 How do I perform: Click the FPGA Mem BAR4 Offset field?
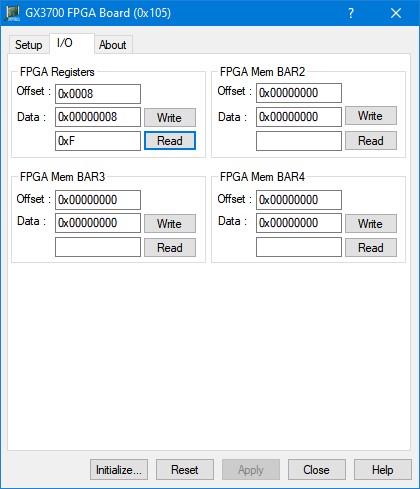tap(299, 200)
